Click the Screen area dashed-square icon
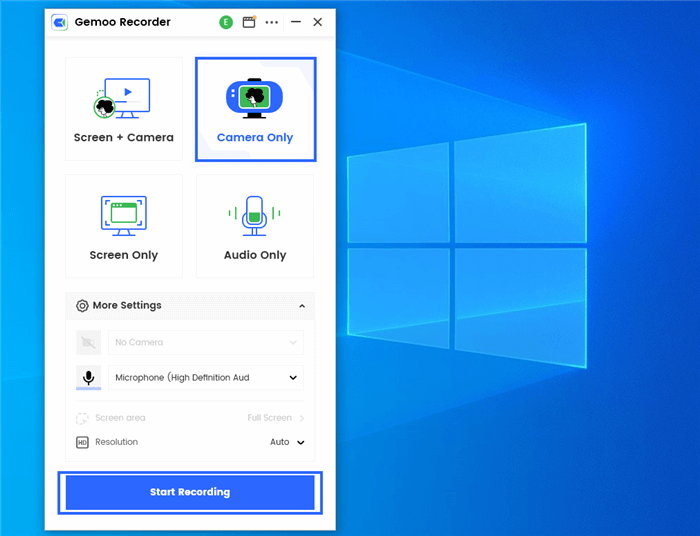 click(x=82, y=418)
